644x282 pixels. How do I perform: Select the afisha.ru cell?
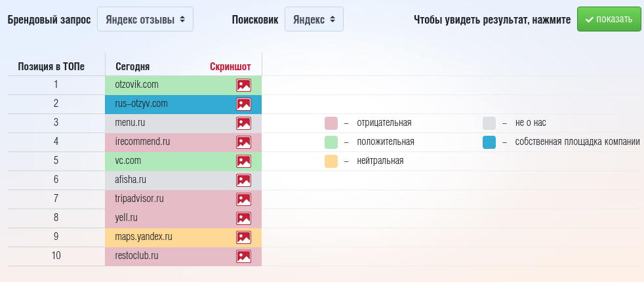click(x=183, y=180)
